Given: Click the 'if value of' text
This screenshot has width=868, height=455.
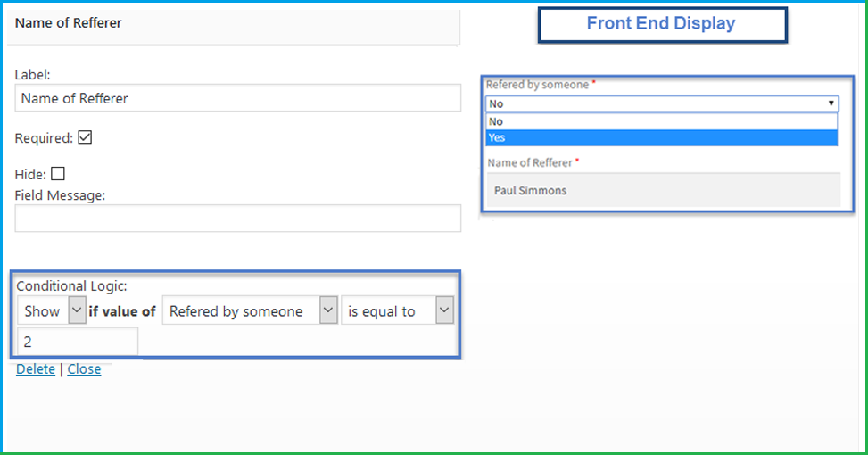Looking at the screenshot, I should (122, 311).
